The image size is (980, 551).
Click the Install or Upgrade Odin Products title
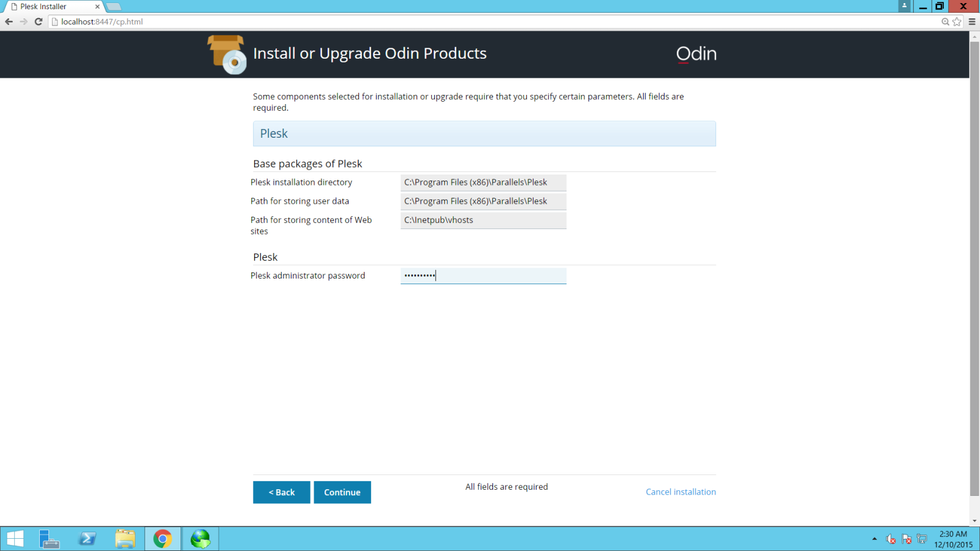point(370,53)
